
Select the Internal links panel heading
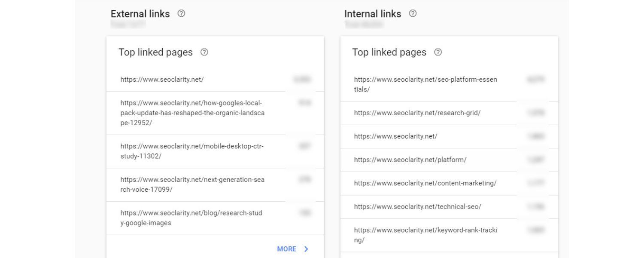pos(372,13)
